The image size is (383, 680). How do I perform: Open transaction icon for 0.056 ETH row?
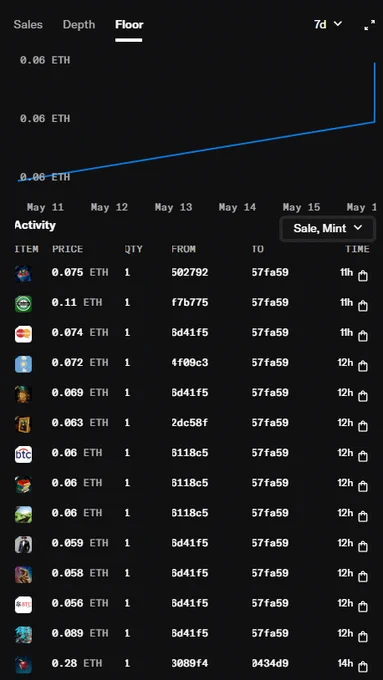363,607
